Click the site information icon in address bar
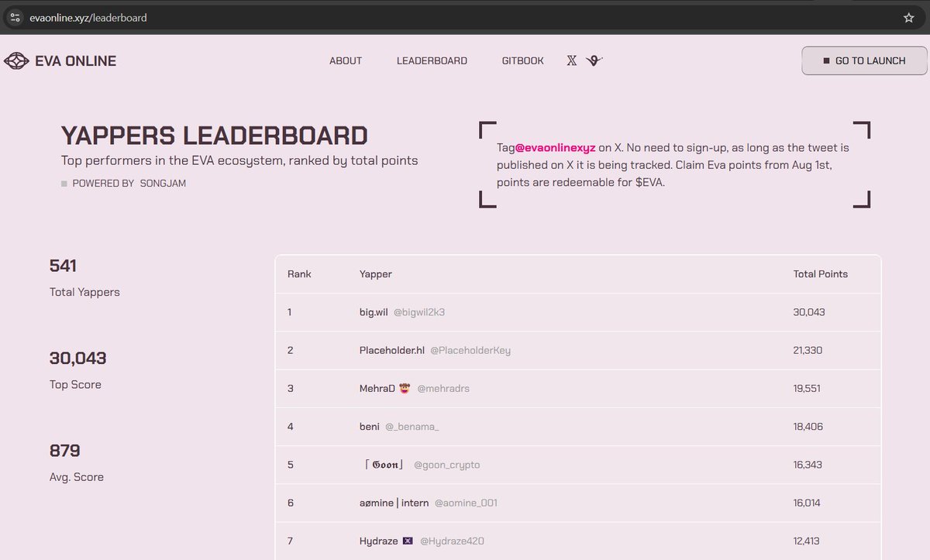Screen dimensions: 930x560 coord(15,17)
